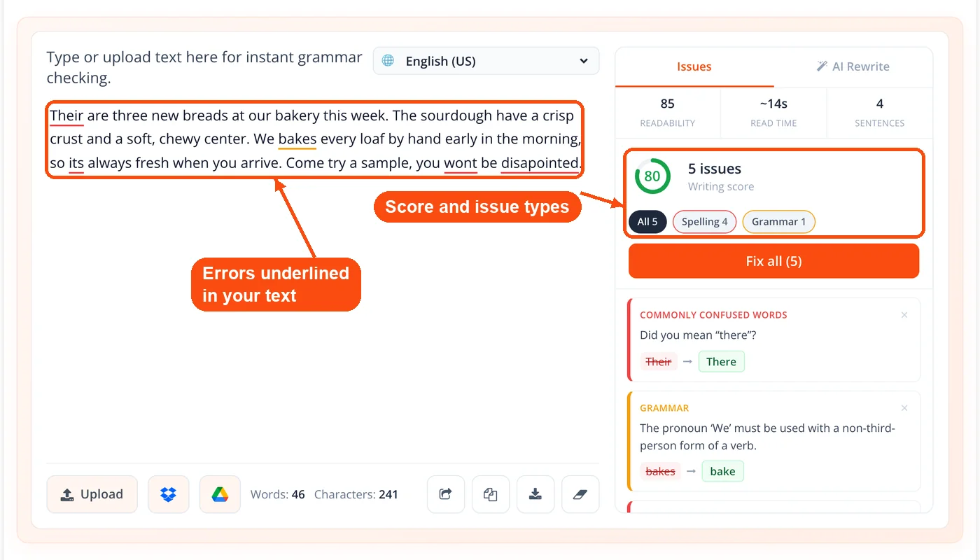The image size is (980, 560).
Task: Switch to the AI Rewrite tab
Action: point(853,66)
